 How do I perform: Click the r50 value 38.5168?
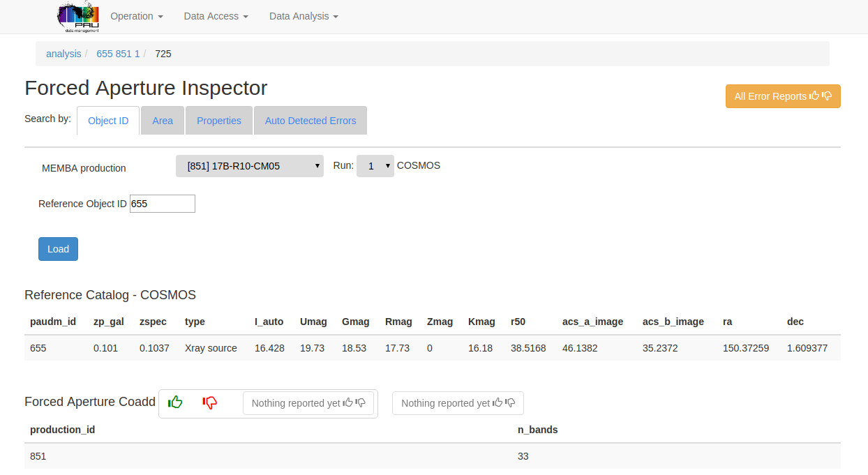528,347
